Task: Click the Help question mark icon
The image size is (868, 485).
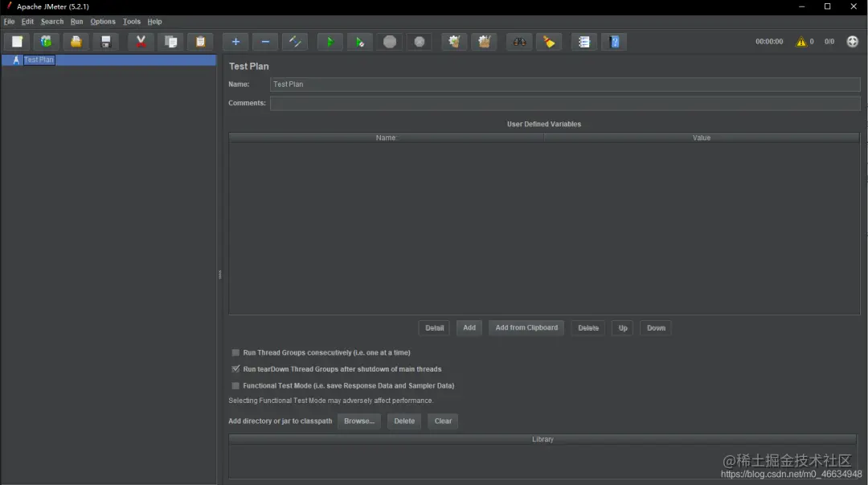Action: tap(615, 42)
